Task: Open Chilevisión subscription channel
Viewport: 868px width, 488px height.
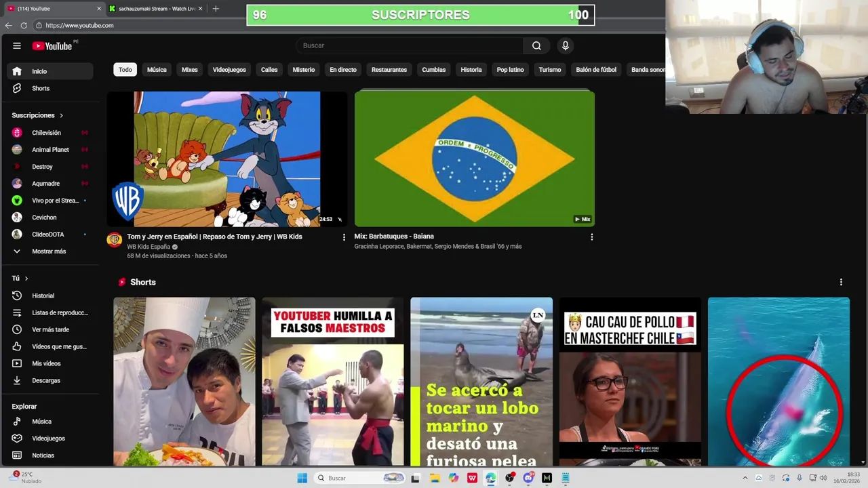Action: point(50,133)
